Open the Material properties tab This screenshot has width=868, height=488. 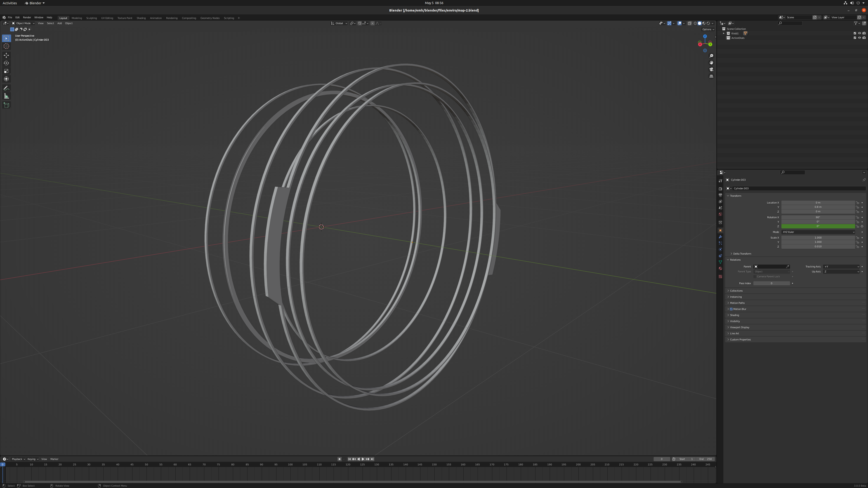tap(720, 268)
